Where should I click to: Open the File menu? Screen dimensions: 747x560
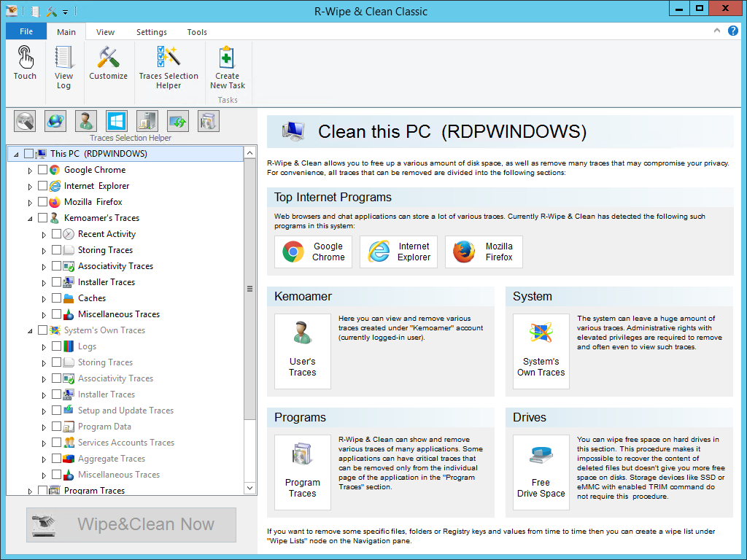click(26, 31)
